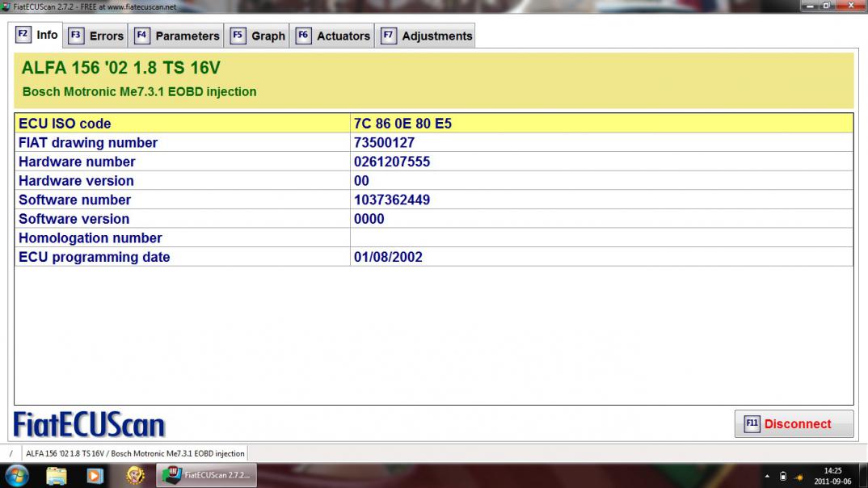The image size is (868, 488).
Task: Click the network tray icon
Action: pyautogui.click(x=798, y=477)
